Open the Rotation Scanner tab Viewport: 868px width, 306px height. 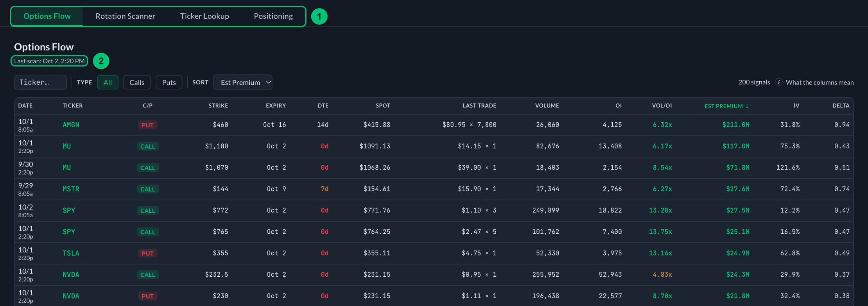click(126, 16)
